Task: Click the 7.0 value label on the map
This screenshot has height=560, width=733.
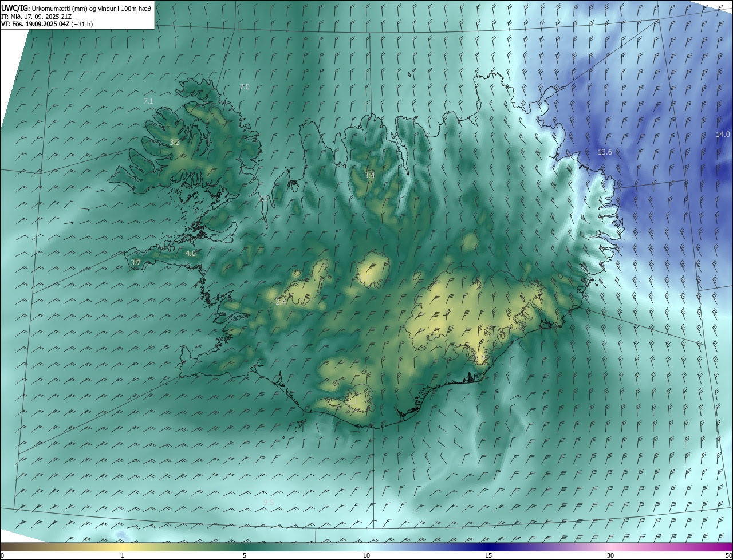Action: coord(245,86)
